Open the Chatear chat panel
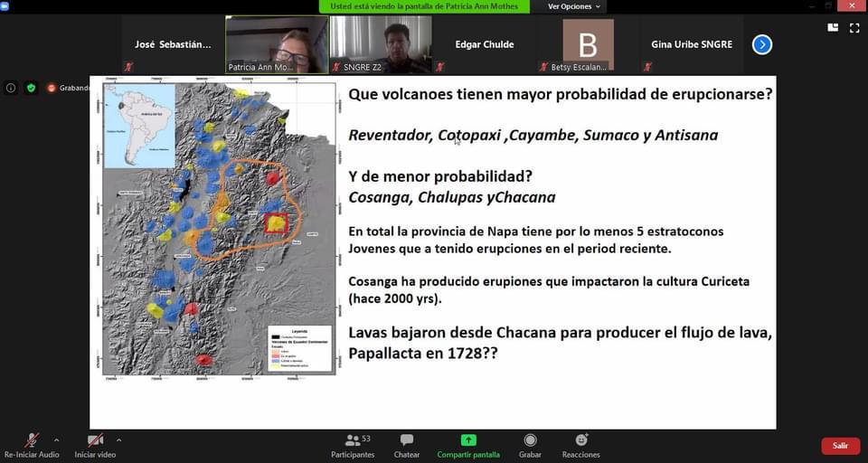 point(407,447)
